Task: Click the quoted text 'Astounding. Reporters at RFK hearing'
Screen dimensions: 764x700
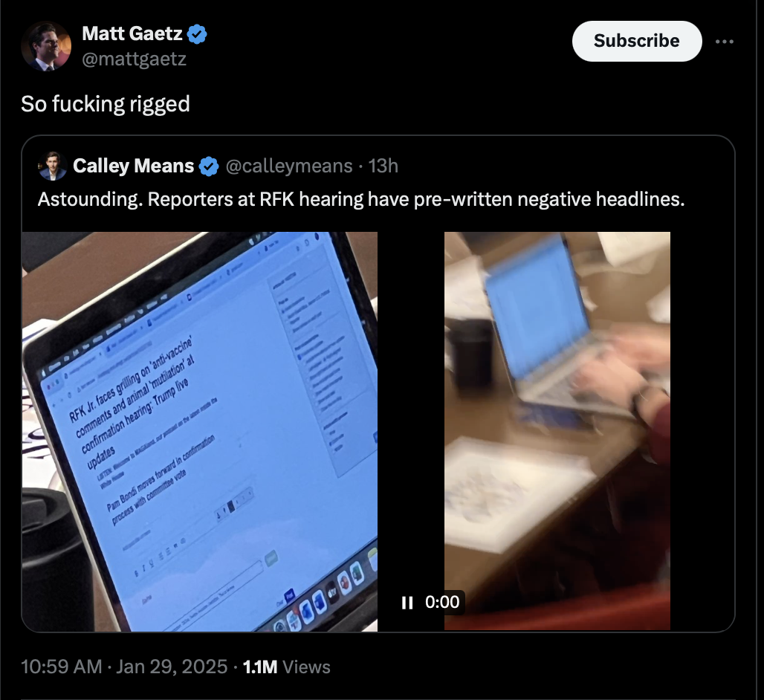Action: pyautogui.click(x=201, y=199)
